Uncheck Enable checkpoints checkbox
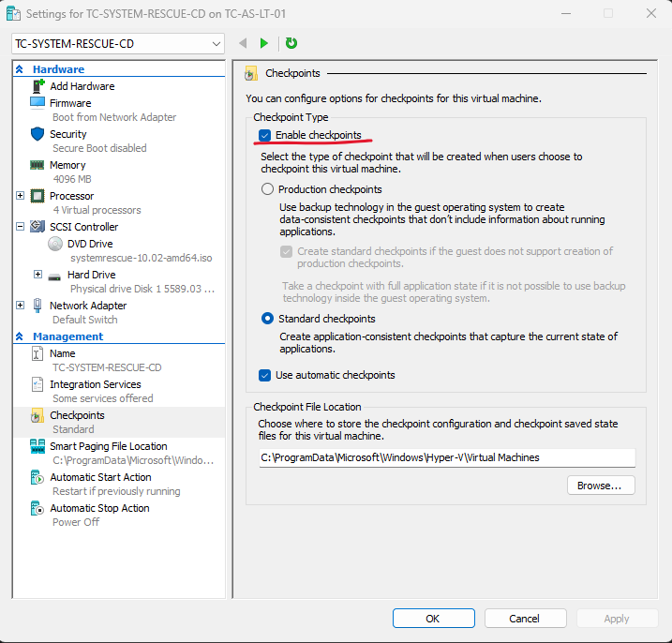Screen dimensions: 672x643 [x=265, y=136]
